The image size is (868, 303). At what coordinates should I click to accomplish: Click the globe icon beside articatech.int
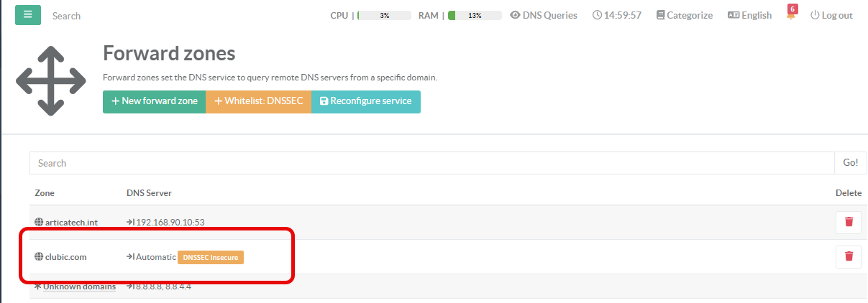pyautogui.click(x=39, y=223)
